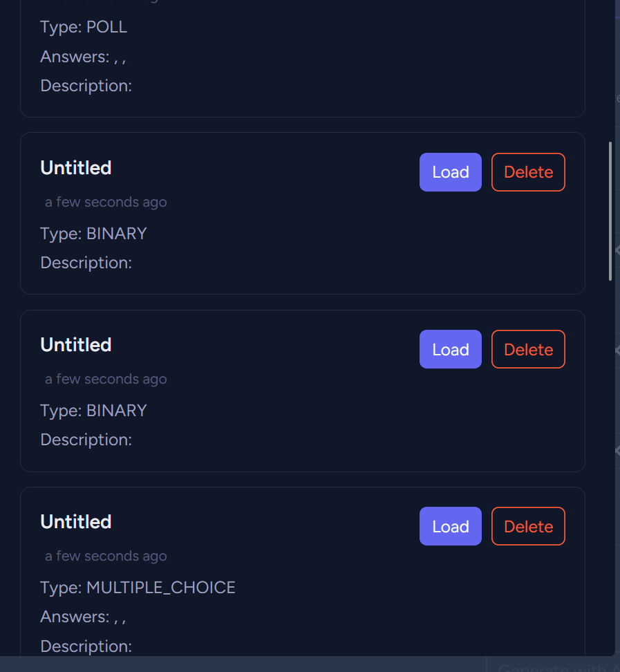Click the 'Type: MULTIPLE_CHOICE' label
Screen dimensions: 620x672
pyautogui.click(x=138, y=588)
